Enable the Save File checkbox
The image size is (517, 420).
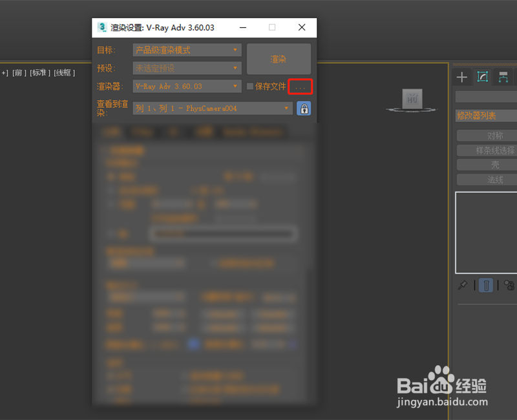[x=250, y=87]
